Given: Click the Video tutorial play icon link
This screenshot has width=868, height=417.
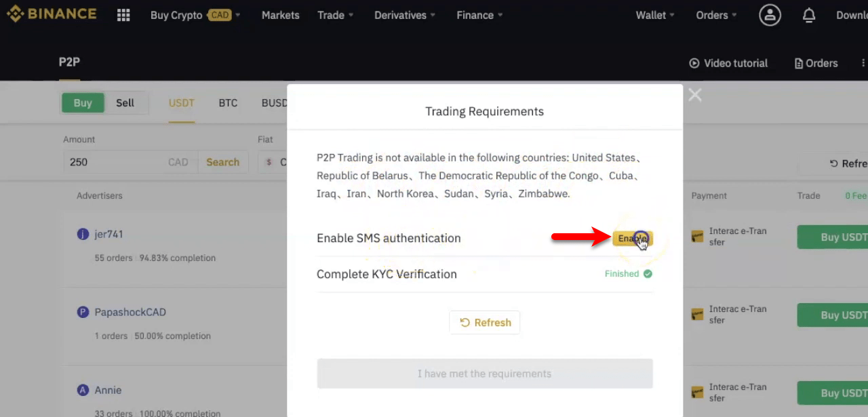Looking at the screenshot, I should [728, 63].
